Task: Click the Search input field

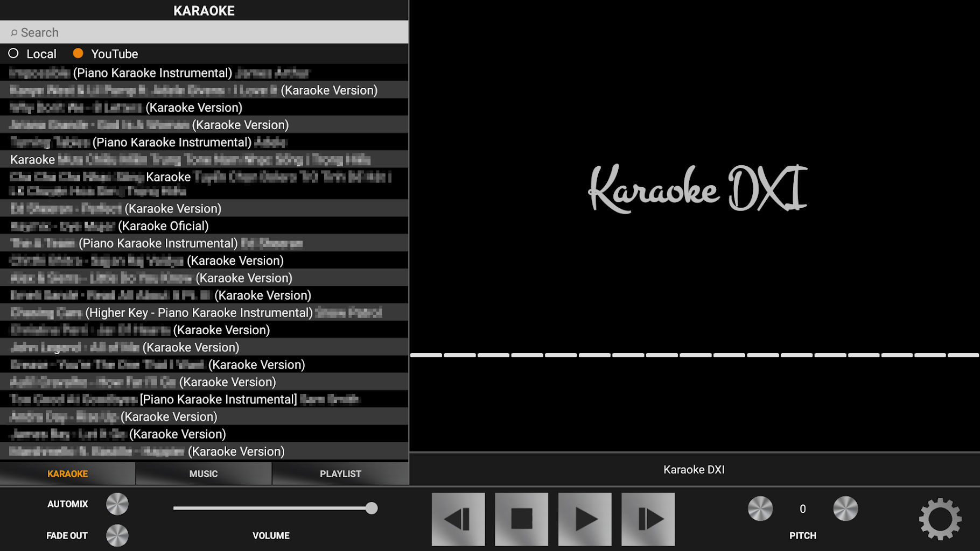Action: [204, 32]
